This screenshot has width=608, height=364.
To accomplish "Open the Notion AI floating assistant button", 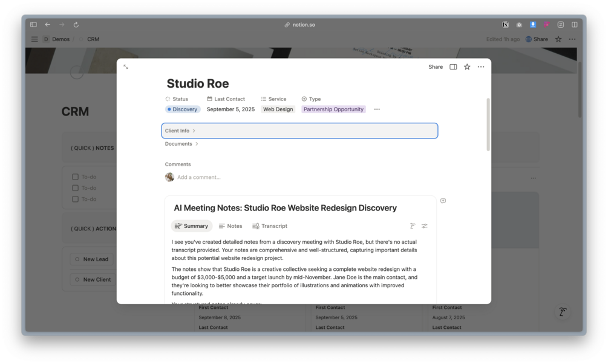I will click(x=563, y=311).
